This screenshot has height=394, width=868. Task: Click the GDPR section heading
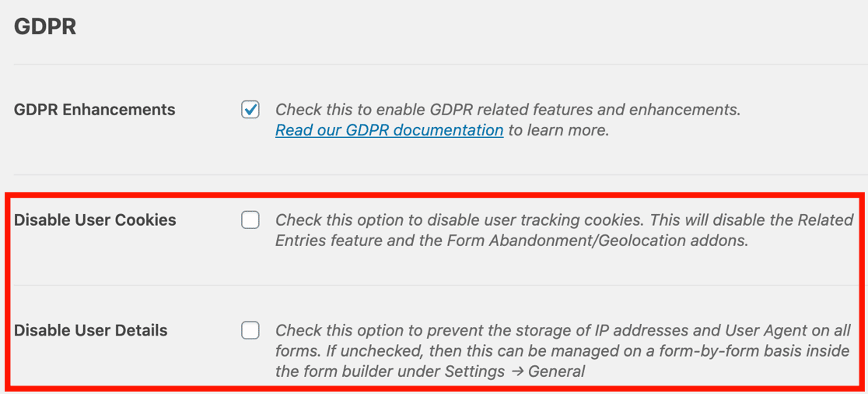click(x=45, y=26)
